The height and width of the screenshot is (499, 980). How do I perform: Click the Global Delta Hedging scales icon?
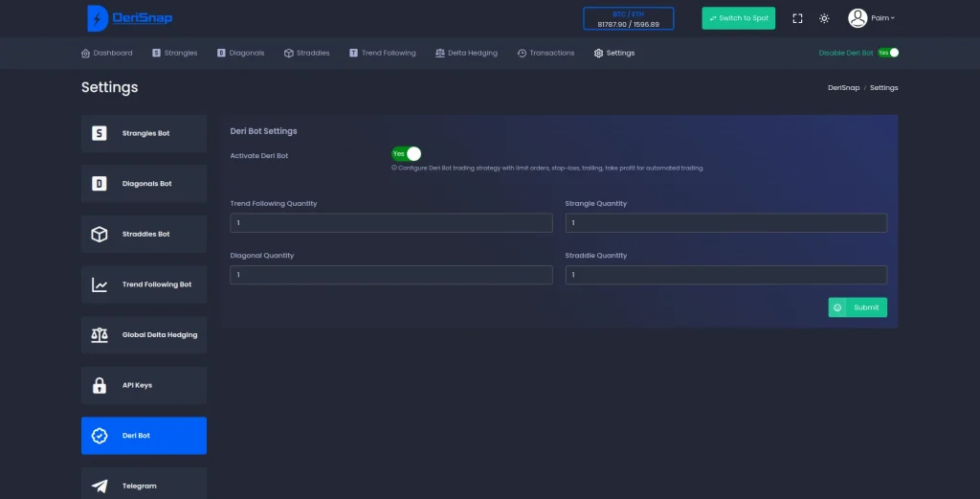coord(99,335)
